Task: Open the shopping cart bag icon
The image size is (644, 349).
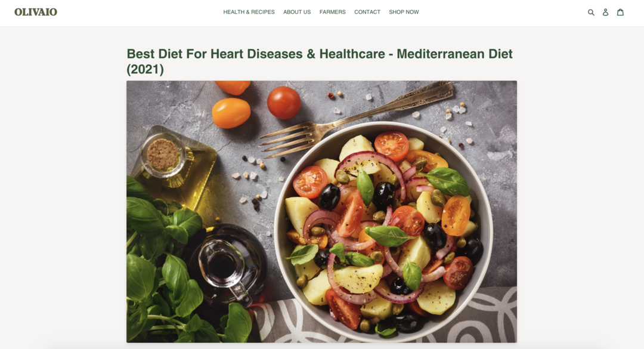Action: pyautogui.click(x=620, y=12)
